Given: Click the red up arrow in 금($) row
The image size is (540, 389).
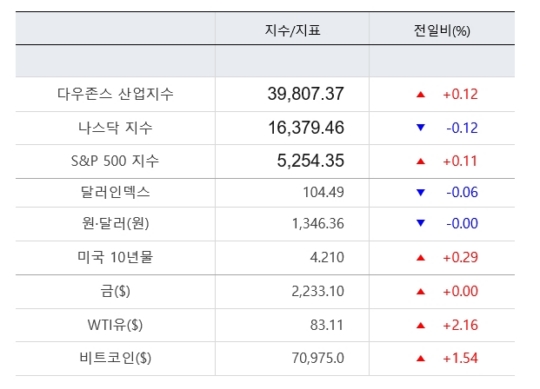Looking at the screenshot, I should (x=420, y=292).
